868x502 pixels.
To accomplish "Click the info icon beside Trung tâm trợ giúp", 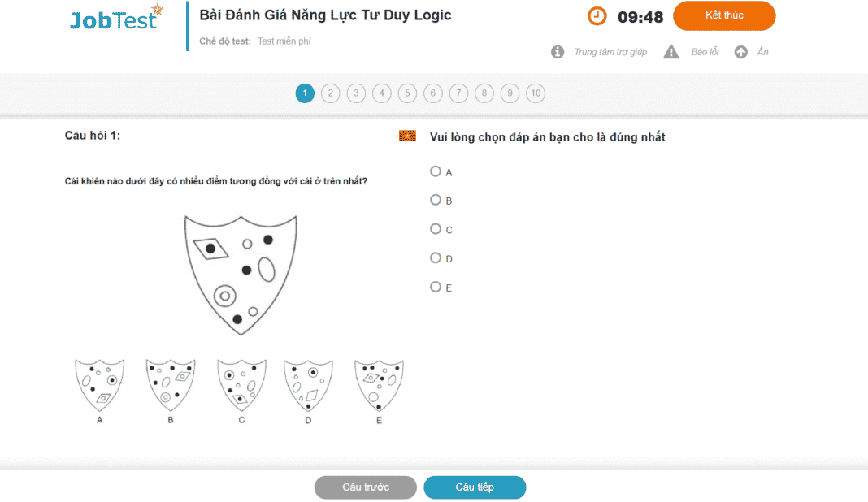I will pos(558,51).
